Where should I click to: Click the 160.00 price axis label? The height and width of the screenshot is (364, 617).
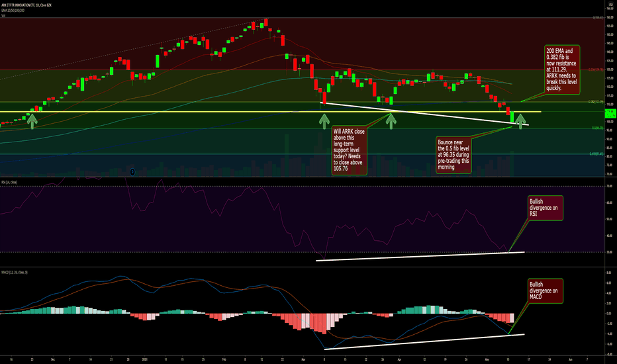pos(610,17)
